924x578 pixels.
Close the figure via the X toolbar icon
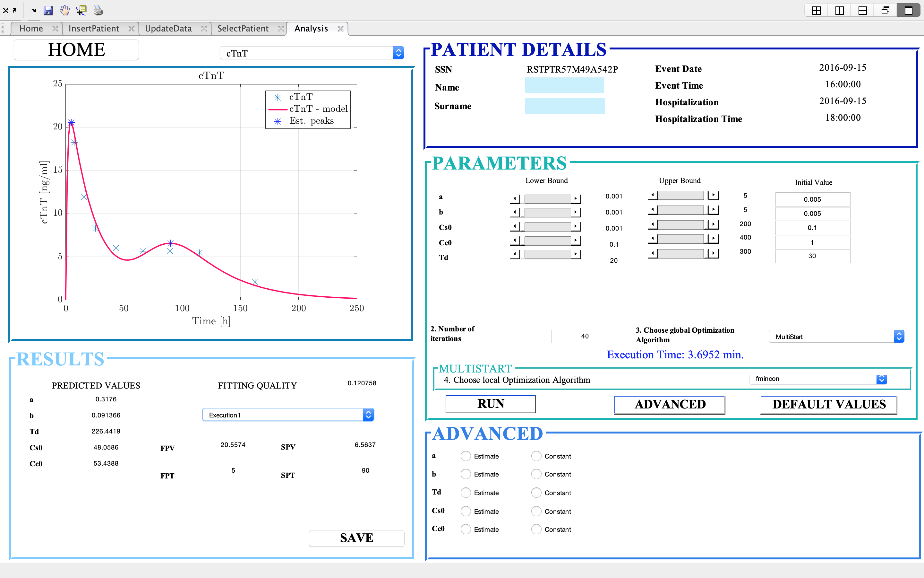[5, 11]
